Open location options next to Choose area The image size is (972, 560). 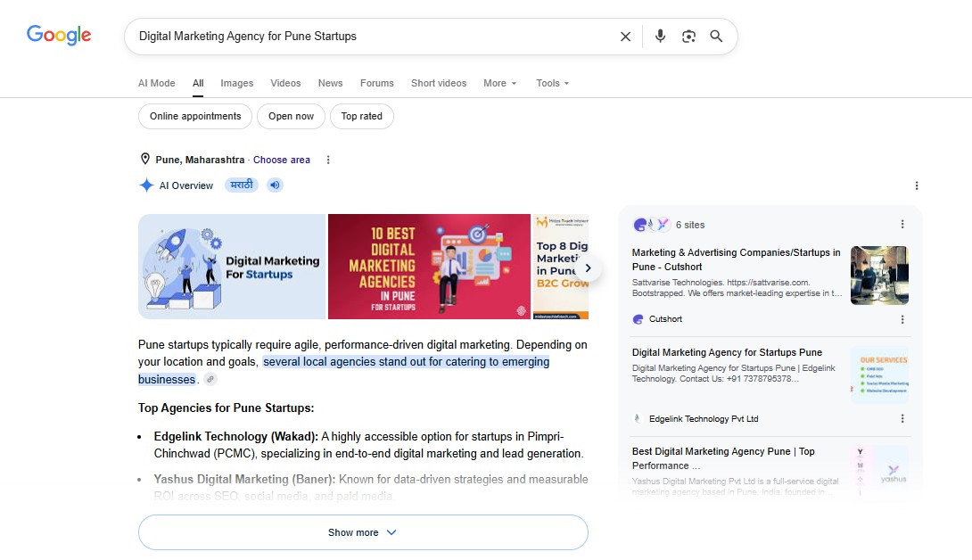(x=328, y=160)
